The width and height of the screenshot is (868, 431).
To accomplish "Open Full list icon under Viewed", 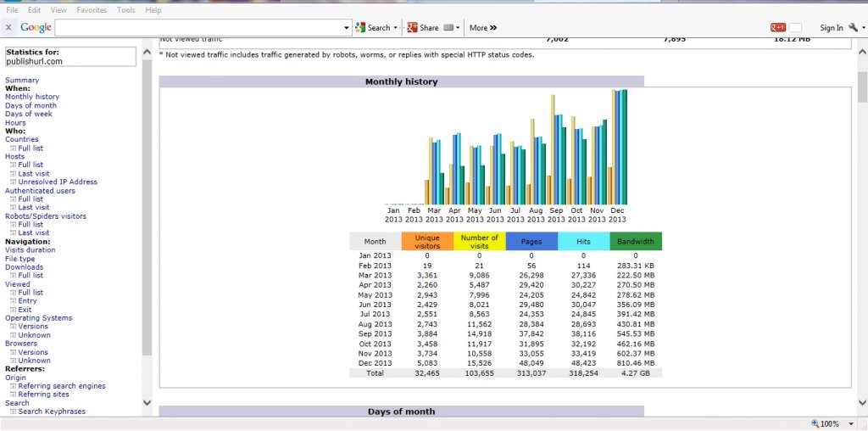I will 14,293.
